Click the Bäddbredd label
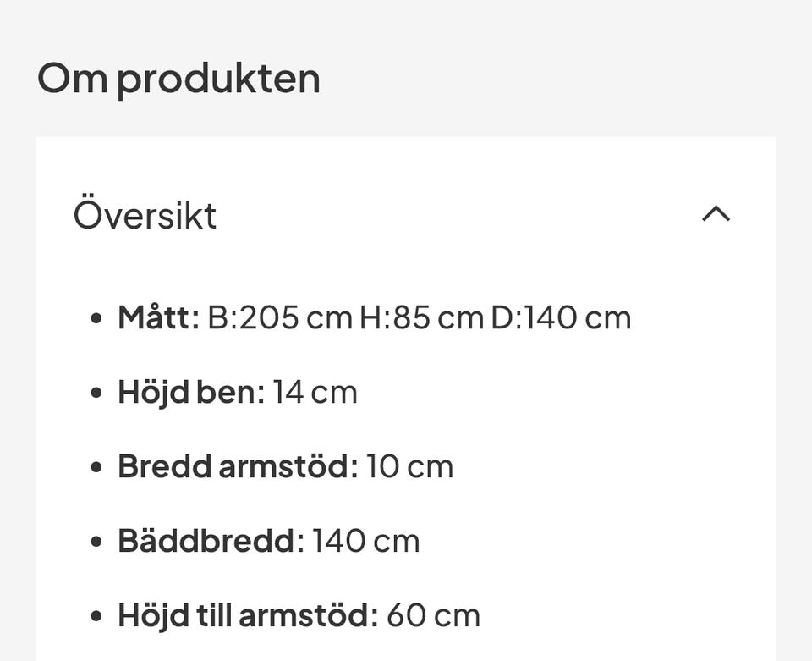 (211, 542)
